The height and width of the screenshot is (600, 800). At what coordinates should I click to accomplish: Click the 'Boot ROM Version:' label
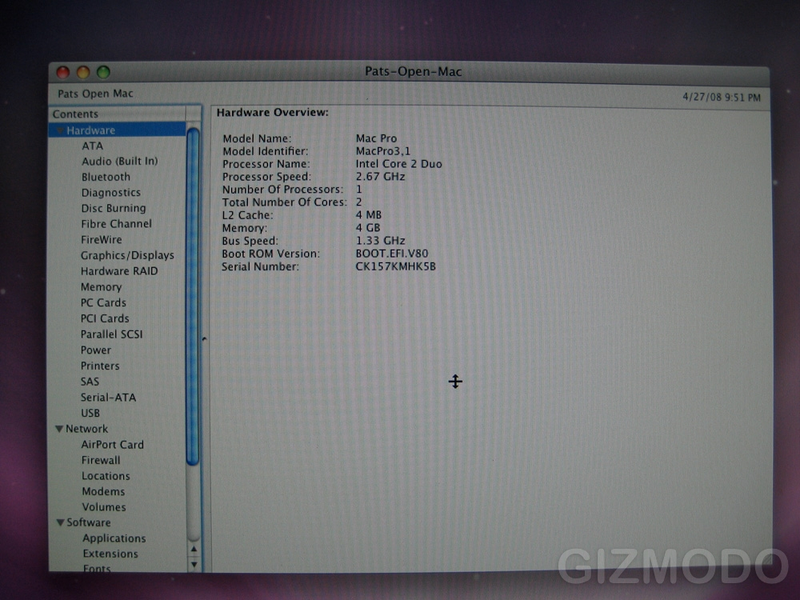(270, 254)
